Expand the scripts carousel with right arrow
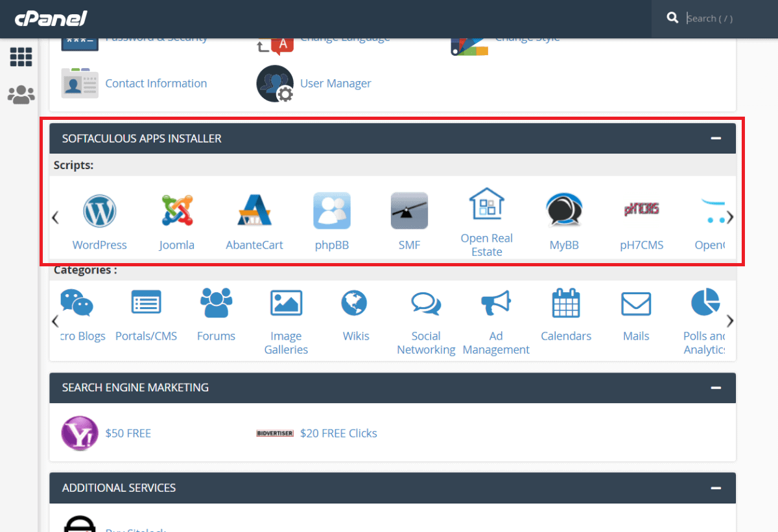778x532 pixels. (730, 218)
